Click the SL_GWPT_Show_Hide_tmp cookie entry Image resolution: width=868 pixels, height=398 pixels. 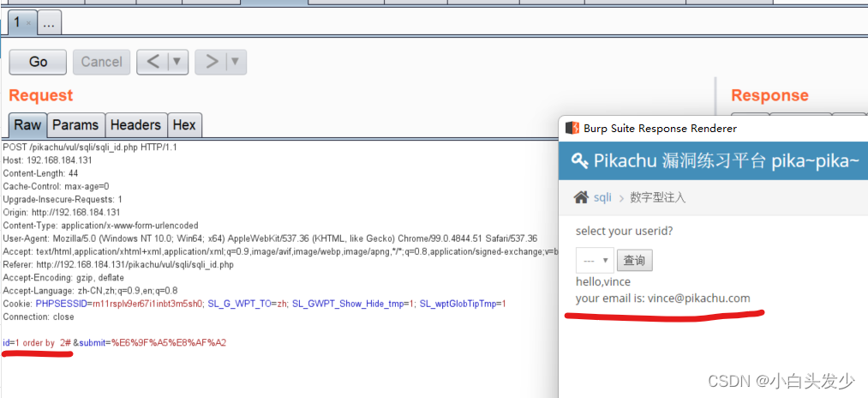(x=353, y=304)
